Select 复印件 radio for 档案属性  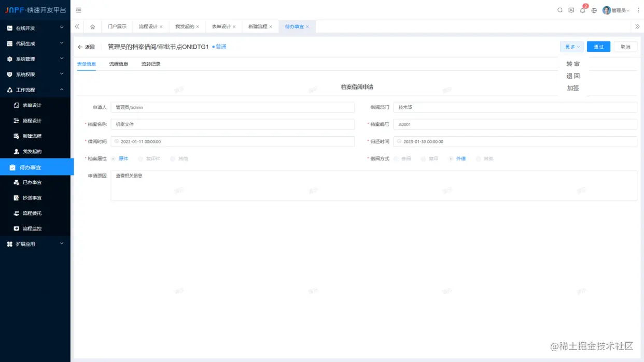coord(141,158)
